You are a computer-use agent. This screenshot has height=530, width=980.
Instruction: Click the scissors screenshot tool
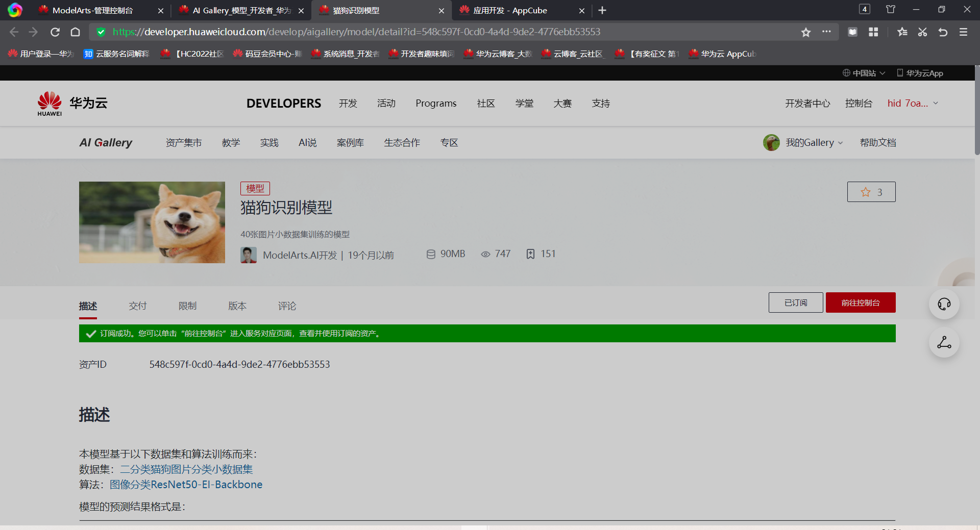click(x=922, y=32)
